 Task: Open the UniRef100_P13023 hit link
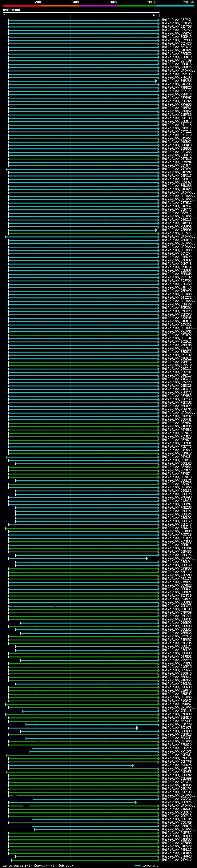pos(176,501)
